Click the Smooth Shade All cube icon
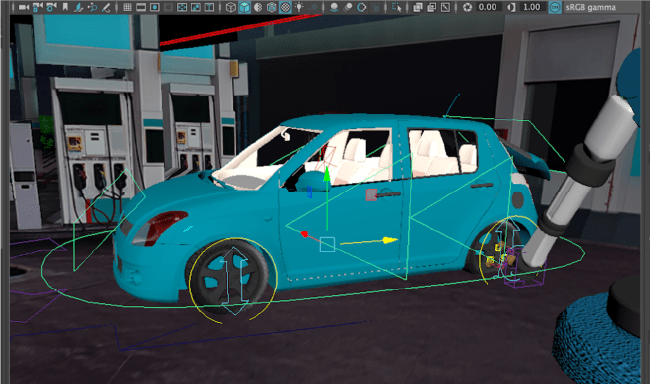 pyautogui.click(x=245, y=7)
